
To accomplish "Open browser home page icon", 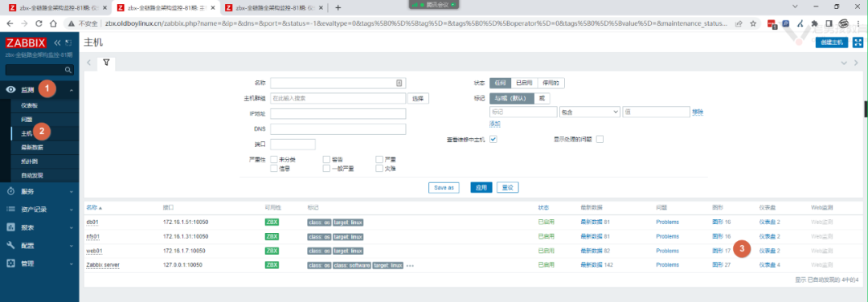I will (53, 24).
